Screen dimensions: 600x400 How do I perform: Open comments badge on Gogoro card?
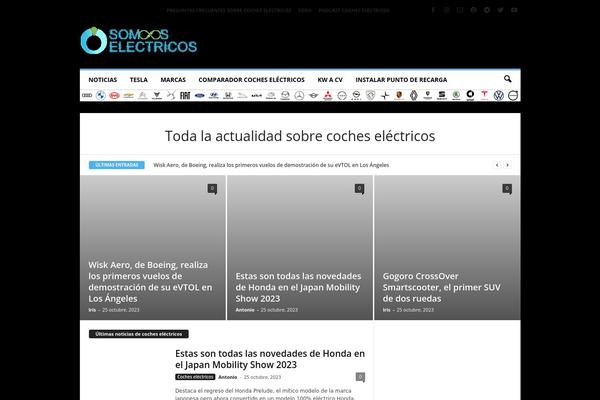[x=507, y=188]
